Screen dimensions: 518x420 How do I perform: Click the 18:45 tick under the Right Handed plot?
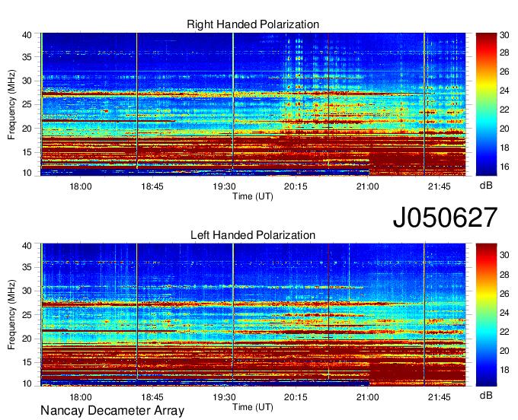(152, 186)
